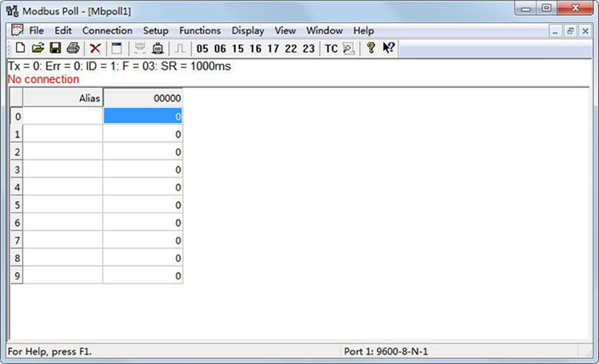Select the value cell in row 7
599x364 pixels.
143,240
